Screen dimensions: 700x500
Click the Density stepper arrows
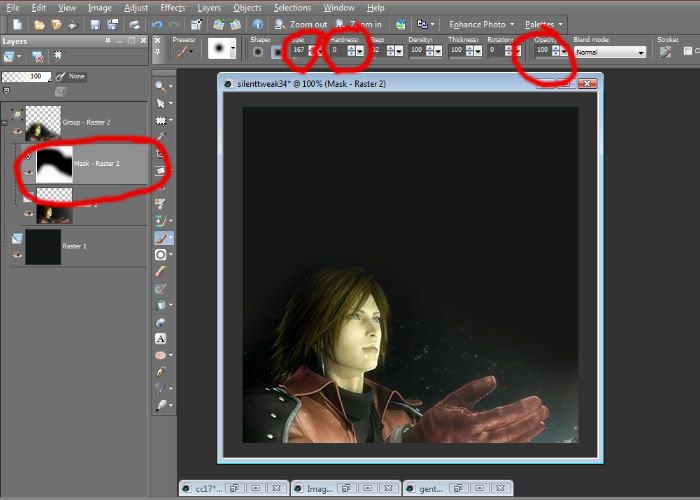(x=429, y=51)
